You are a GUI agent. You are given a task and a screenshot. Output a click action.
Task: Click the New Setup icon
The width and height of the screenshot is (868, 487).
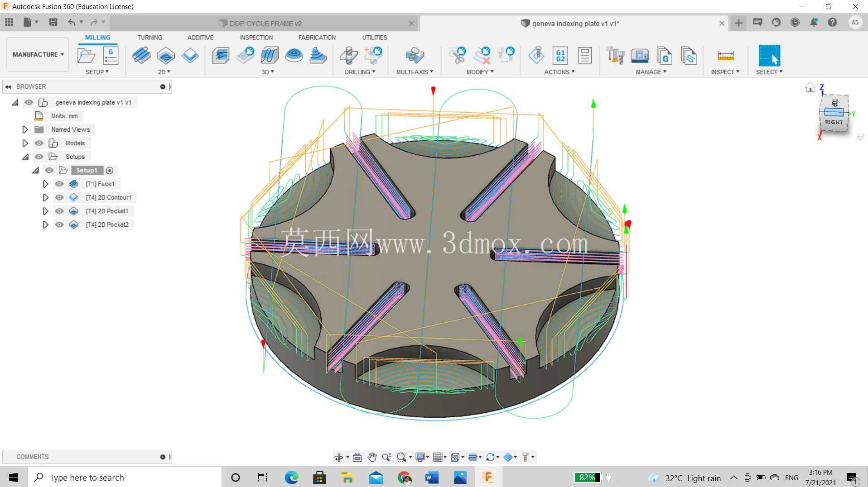coord(86,56)
